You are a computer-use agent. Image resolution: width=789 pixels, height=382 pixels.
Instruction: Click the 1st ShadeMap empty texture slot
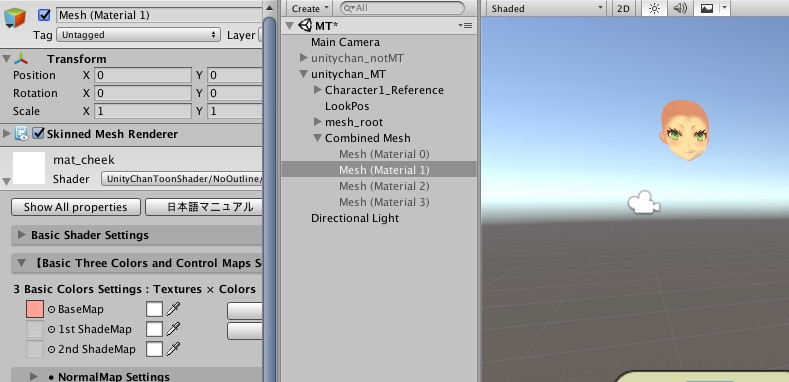35,329
